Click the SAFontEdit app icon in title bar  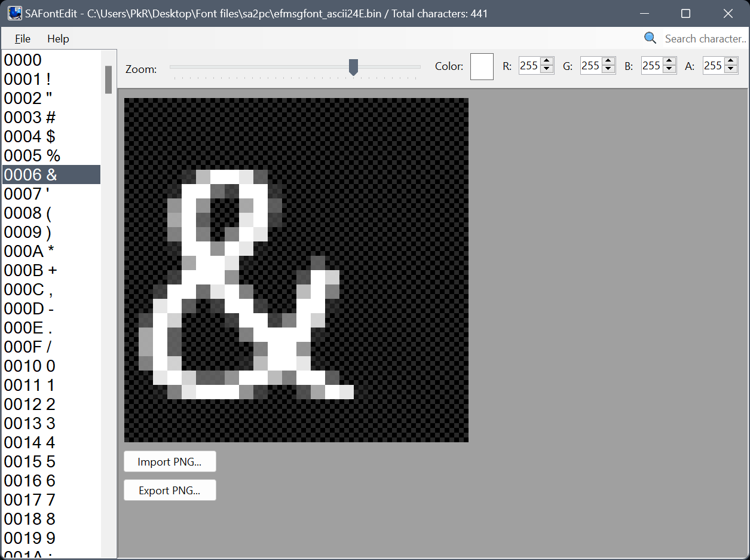tap(14, 13)
